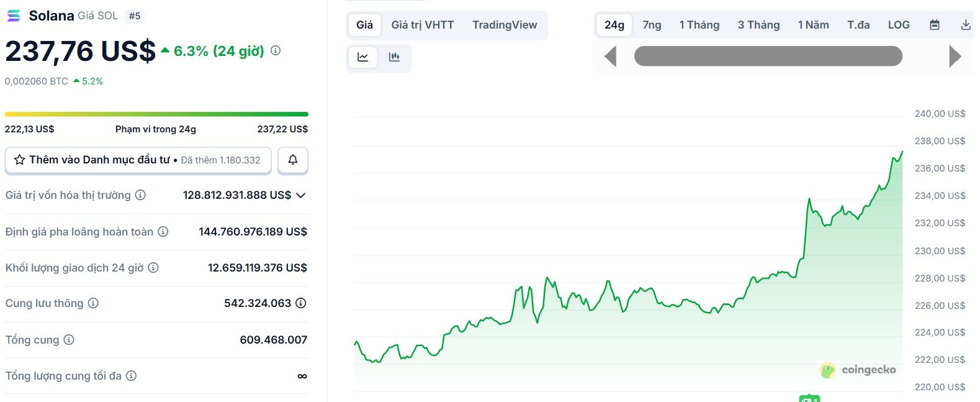Download chart data using download icon

pyautogui.click(x=966, y=25)
